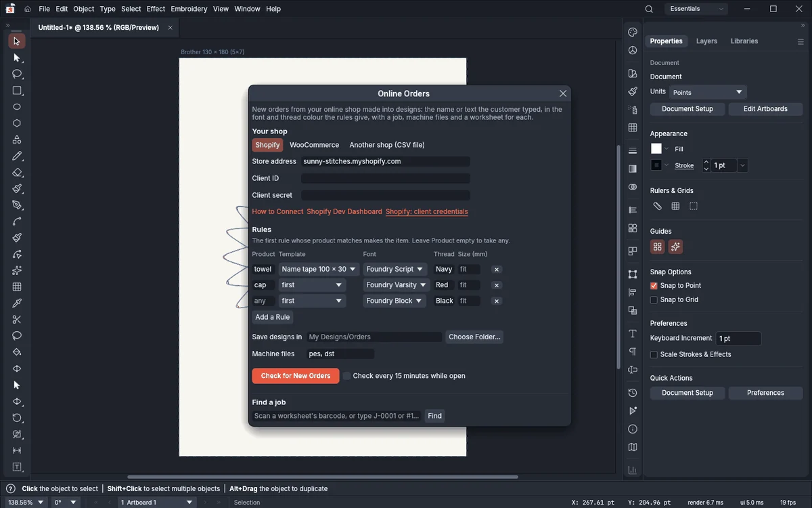The width and height of the screenshot is (812, 508).
Task: Select the Eraser tool
Action: tap(18, 173)
